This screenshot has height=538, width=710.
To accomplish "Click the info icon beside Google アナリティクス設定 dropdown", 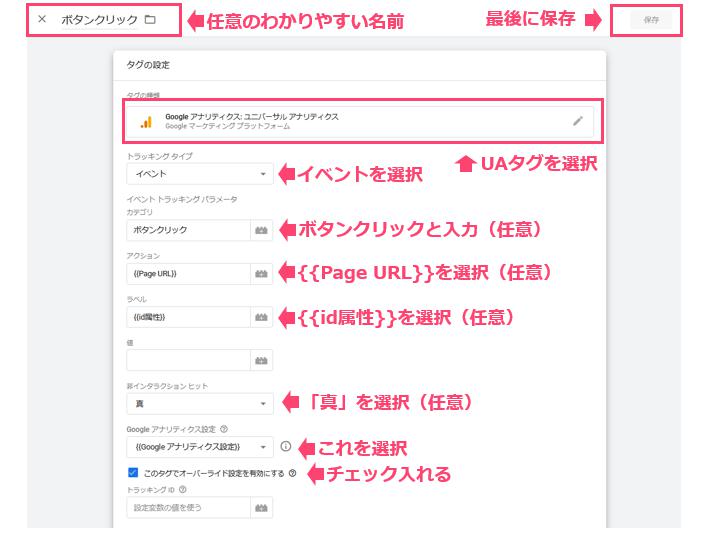I will pos(285,447).
